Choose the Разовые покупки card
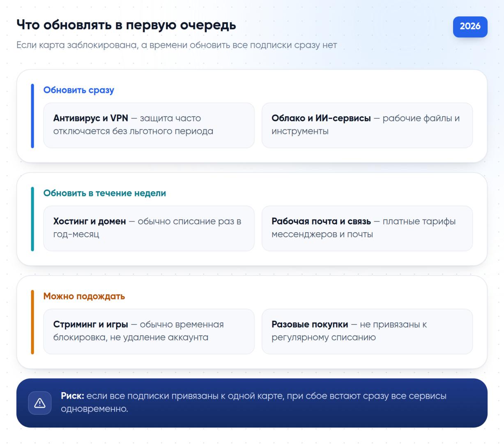Image resolution: width=504 pixels, height=444 pixels. 367,331
